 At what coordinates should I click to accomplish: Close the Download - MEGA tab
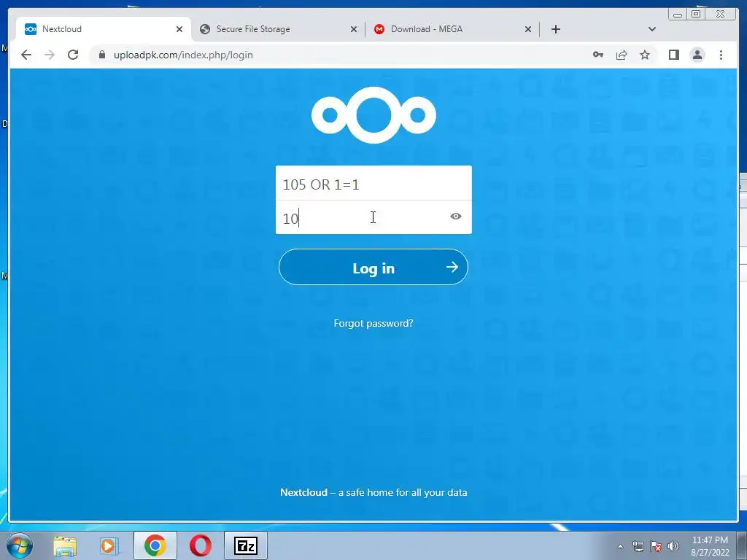[528, 29]
